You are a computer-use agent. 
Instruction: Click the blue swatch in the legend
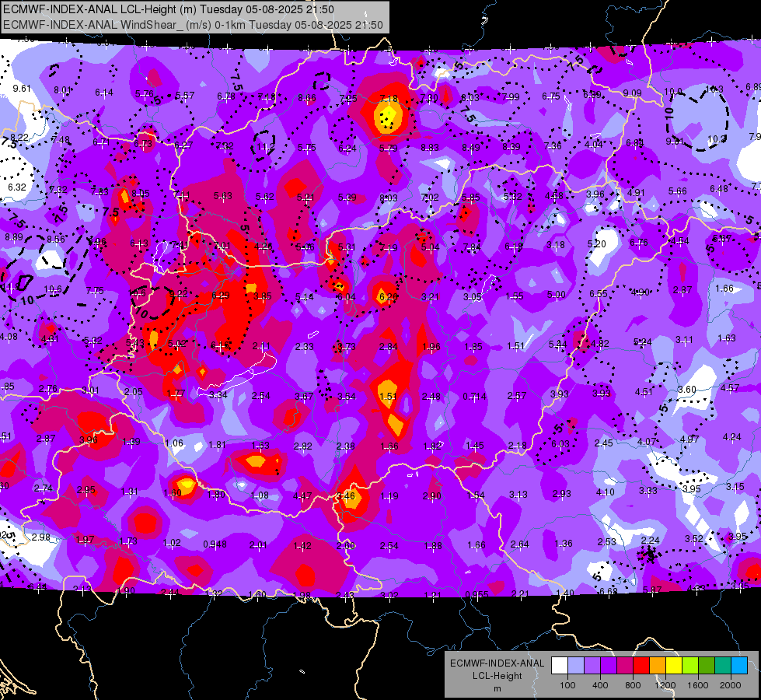pos(740,666)
